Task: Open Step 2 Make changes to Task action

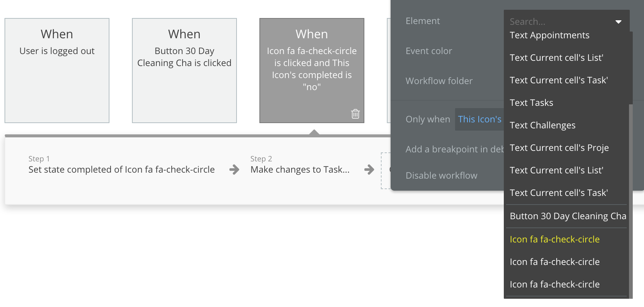Action: pyautogui.click(x=300, y=169)
